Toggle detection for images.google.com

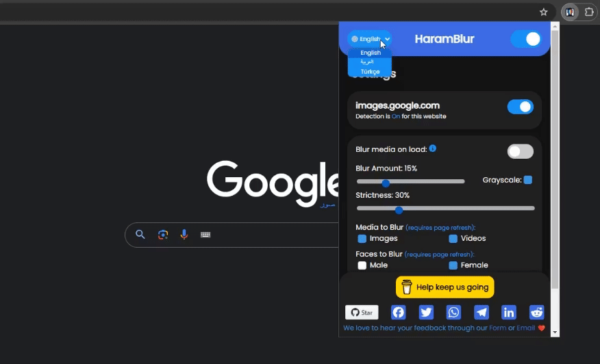(x=520, y=107)
